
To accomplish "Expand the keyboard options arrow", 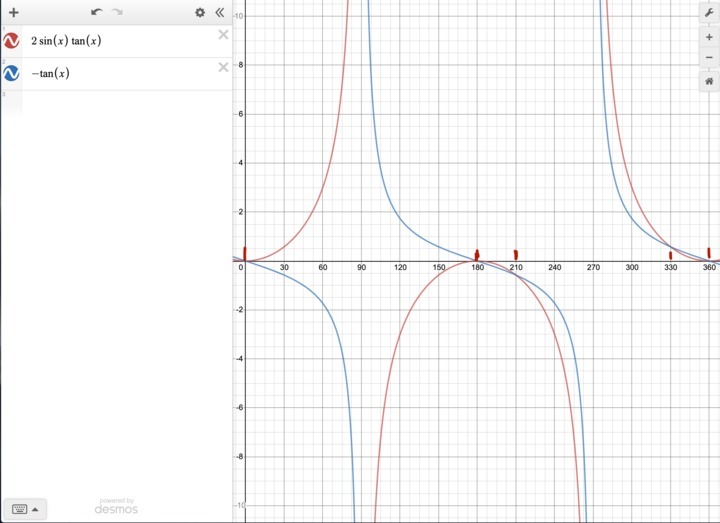I will tap(36, 509).
